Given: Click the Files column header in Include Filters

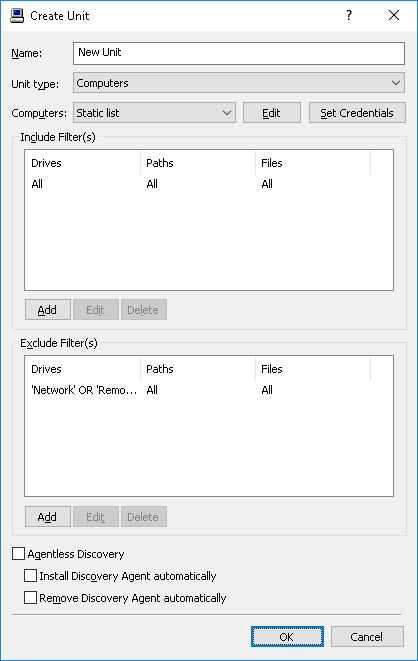Looking at the screenshot, I should point(313,163).
